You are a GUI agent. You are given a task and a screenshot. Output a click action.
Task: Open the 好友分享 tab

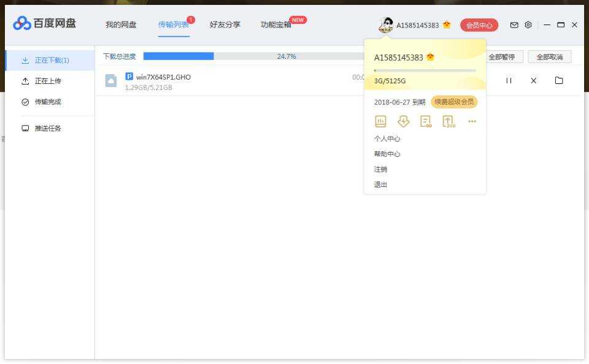pos(225,25)
